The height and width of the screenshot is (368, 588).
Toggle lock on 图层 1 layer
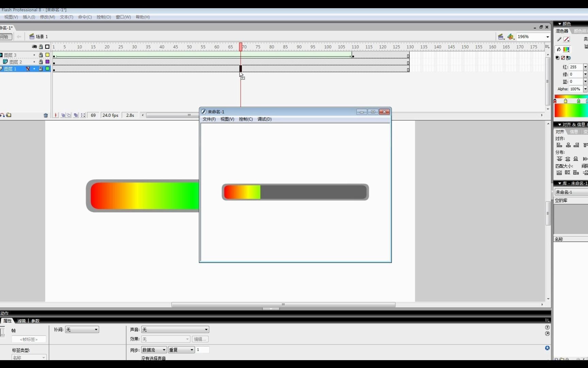[x=41, y=68]
